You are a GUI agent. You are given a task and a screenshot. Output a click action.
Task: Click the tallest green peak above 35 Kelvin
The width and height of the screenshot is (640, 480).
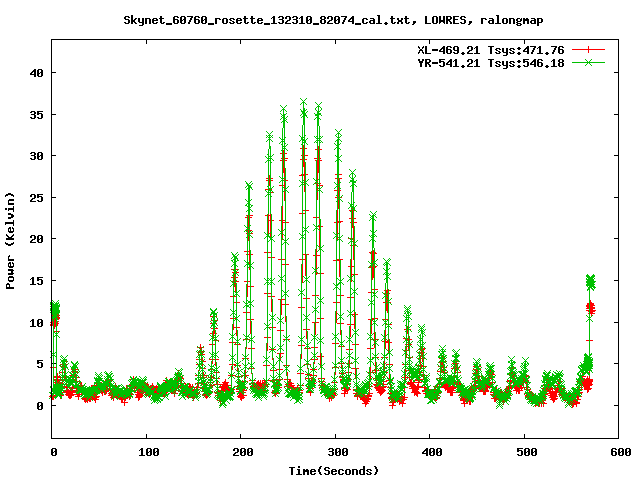(303, 102)
